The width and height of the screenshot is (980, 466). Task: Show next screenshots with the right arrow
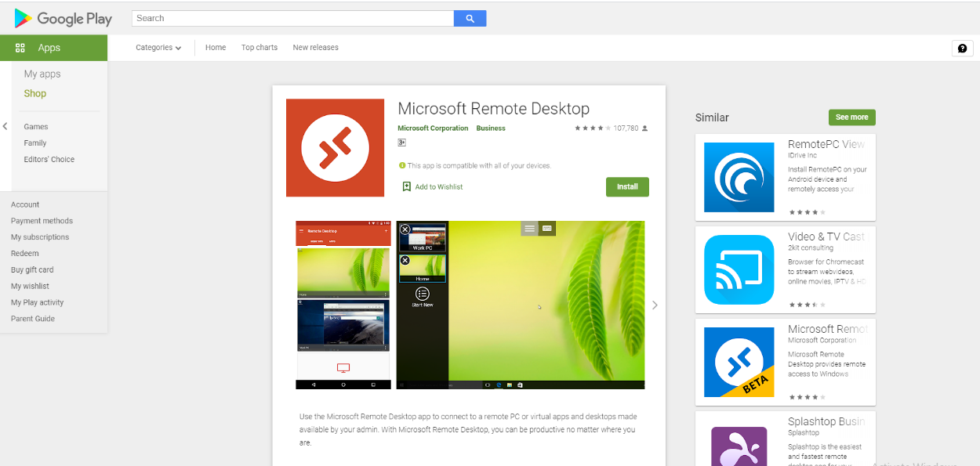click(655, 305)
